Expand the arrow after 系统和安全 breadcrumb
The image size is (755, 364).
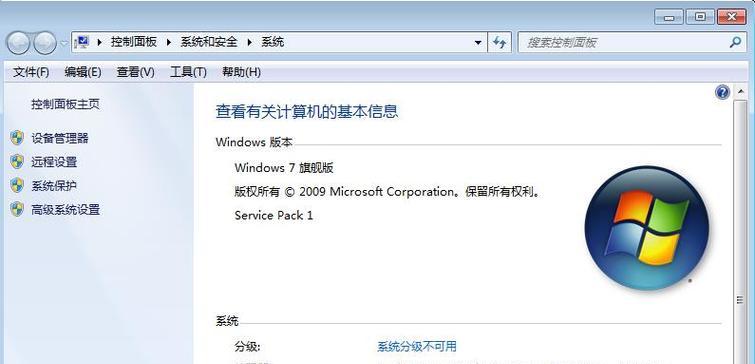pyautogui.click(x=249, y=42)
